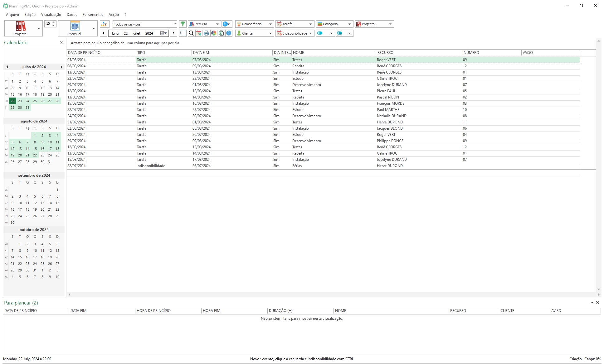Screen dimensions: 604x364
Task: Open the Arquivo menu
Action: 12,15
